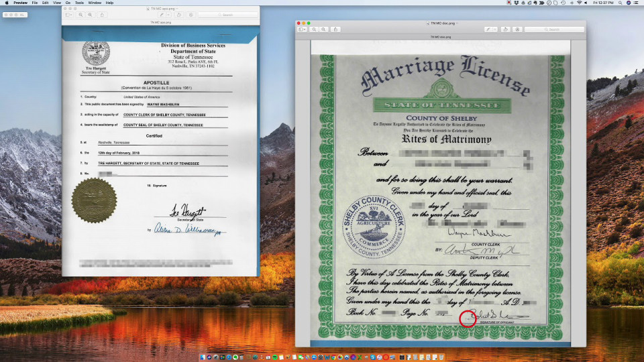The height and width of the screenshot is (362, 644).
Task: Rotate image in TN MC doc window
Action: 506,29
